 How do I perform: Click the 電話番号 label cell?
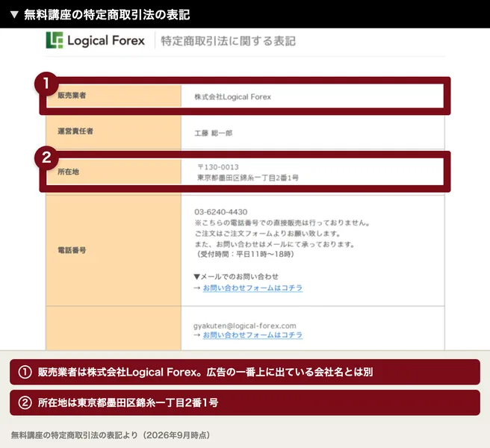[114, 250]
